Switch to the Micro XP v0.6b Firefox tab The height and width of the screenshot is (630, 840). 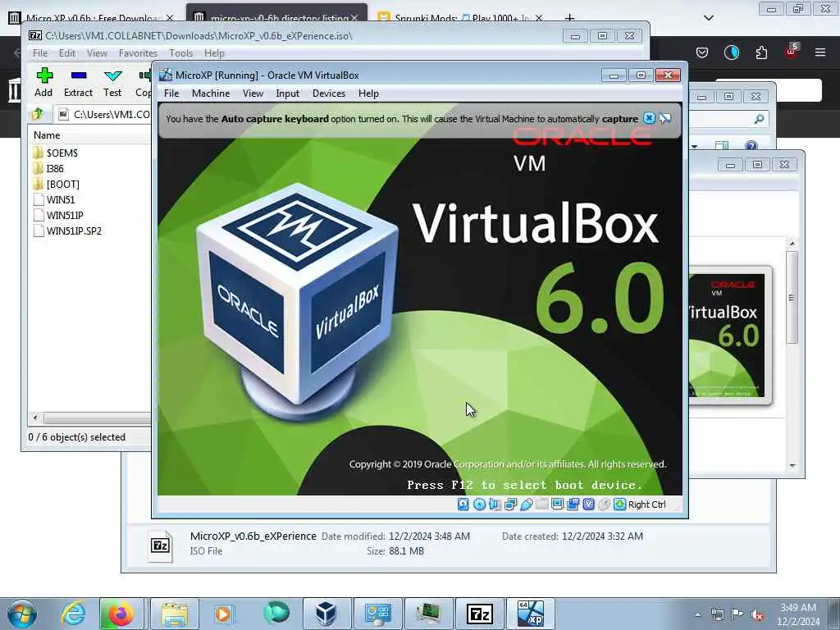coord(93,18)
